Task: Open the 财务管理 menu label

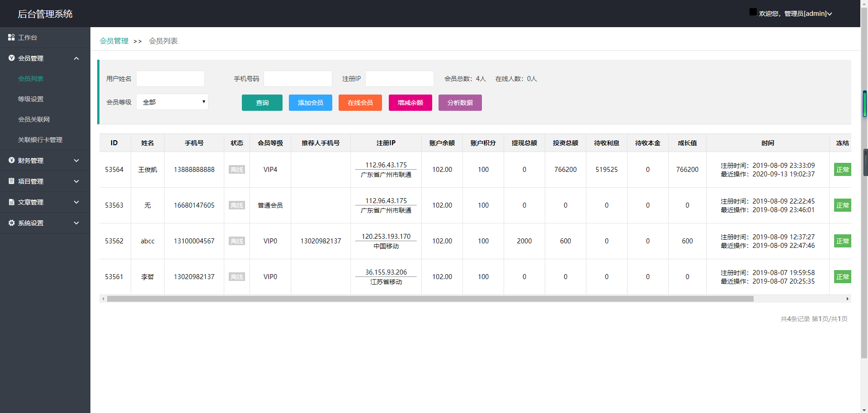Action: tap(31, 161)
